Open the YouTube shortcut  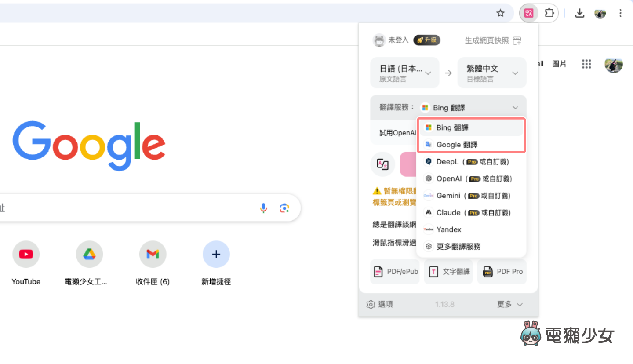[x=26, y=263]
